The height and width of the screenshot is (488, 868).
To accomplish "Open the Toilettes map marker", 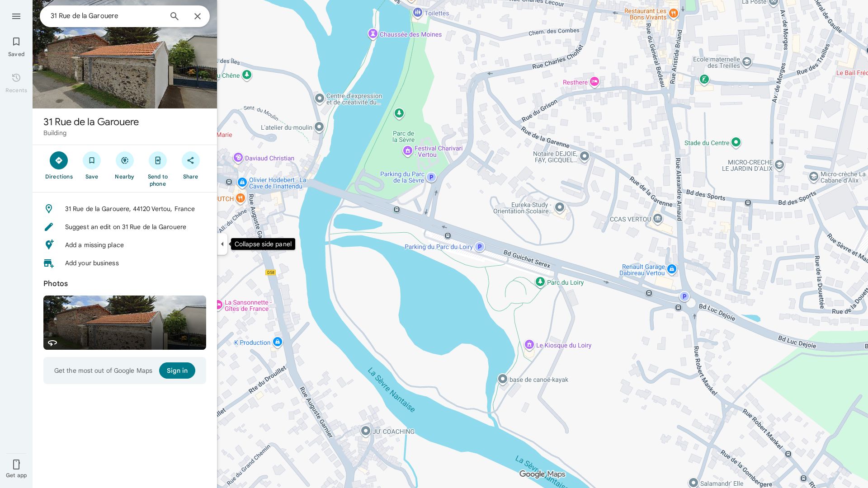I will pos(417,12).
